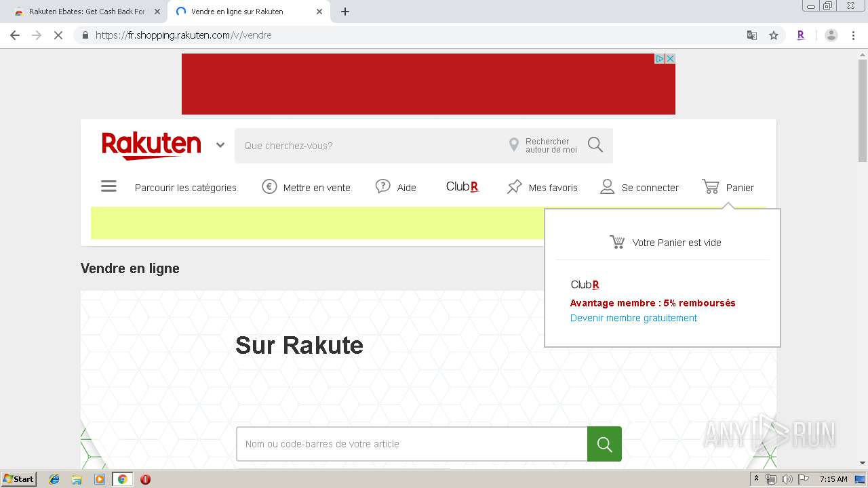Open the Windows Start menu
Image resolution: width=868 pixels, height=488 pixels.
click(x=19, y=479)
